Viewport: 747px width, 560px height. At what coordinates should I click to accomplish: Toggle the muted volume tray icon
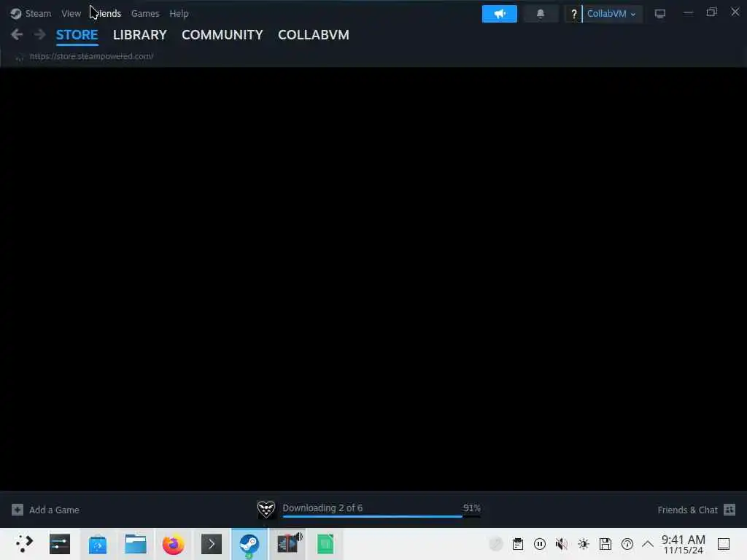click(562, 544)
